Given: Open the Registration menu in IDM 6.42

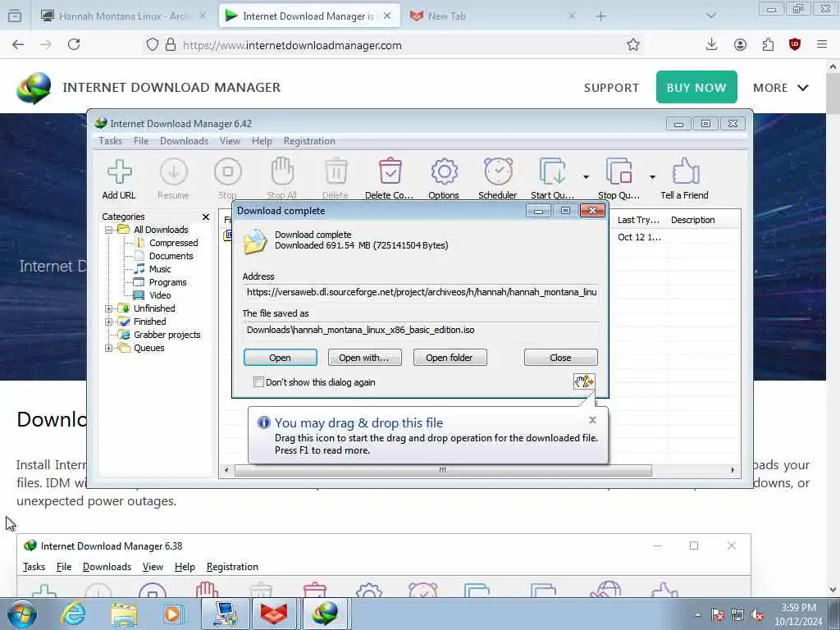Looking at the screenshot, I should pos(309,141).
